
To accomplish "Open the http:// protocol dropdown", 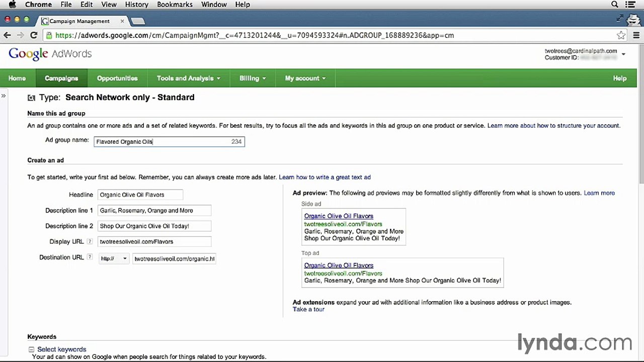I will click(114, 258).
